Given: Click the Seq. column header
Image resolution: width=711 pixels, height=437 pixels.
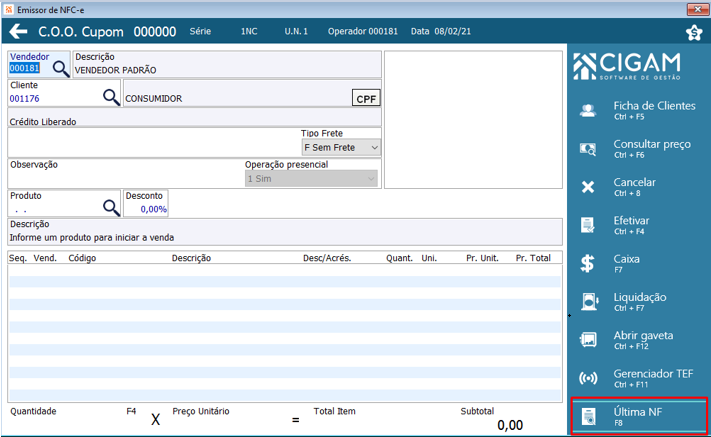Looking at the screenshot, I should tap(18, 258).
